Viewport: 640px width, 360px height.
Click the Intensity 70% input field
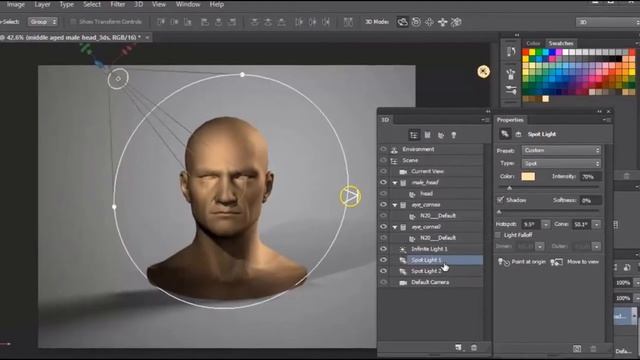pos(591,177)
